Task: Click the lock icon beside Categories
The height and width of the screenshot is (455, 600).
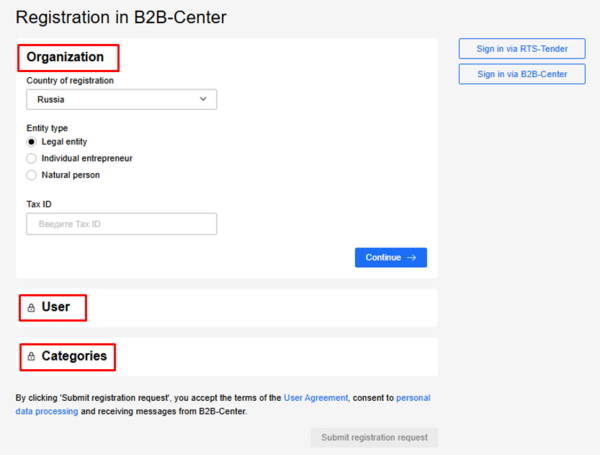Action: click(31, 356)
